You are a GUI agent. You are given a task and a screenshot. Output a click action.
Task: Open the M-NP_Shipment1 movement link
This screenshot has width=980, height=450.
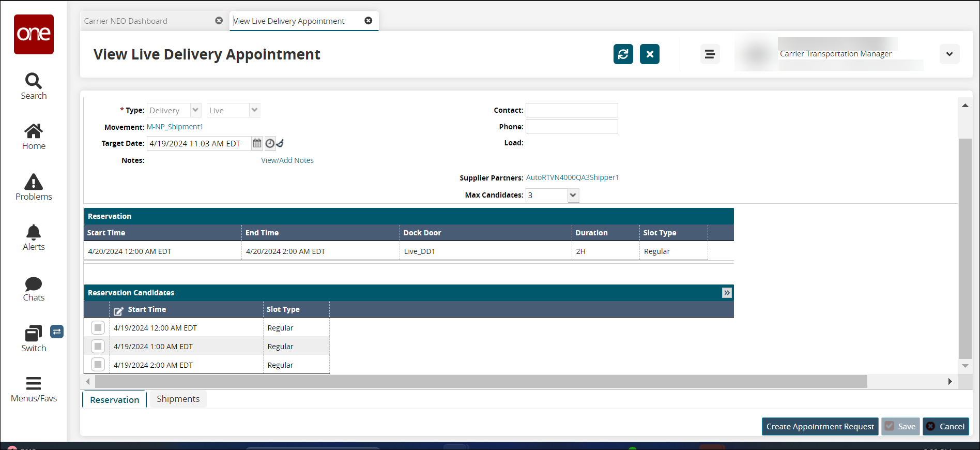(175, 127)
